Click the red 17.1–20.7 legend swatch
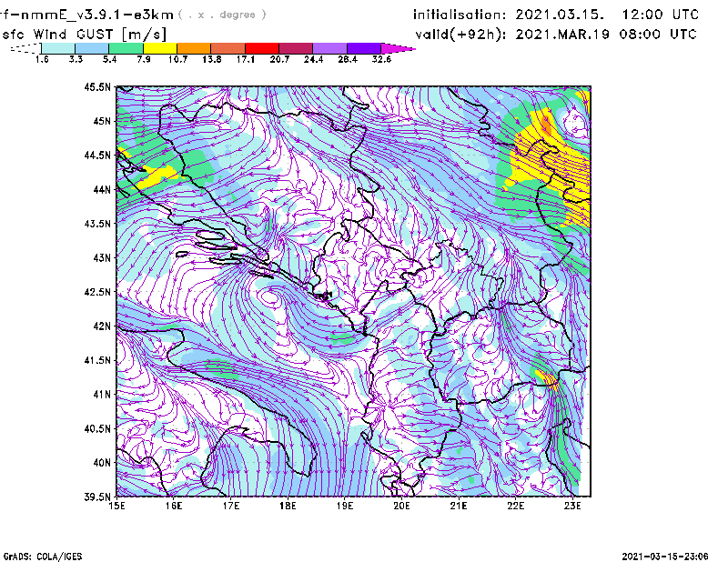Viewport: 728px width, 562px height. 262,48
